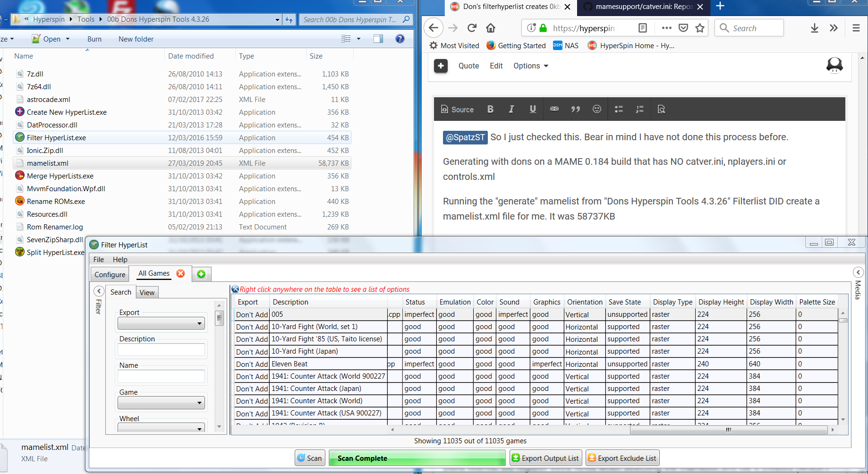The image size is (868, 474).
Task: Switch to the mamesupport/catver.ini browser tab
Action: (644, 7)
